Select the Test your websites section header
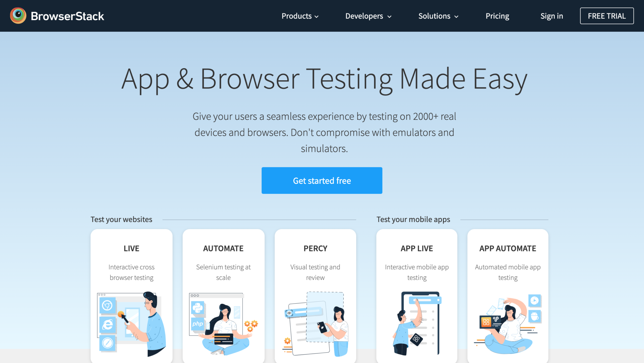 (x=121, y=219)
